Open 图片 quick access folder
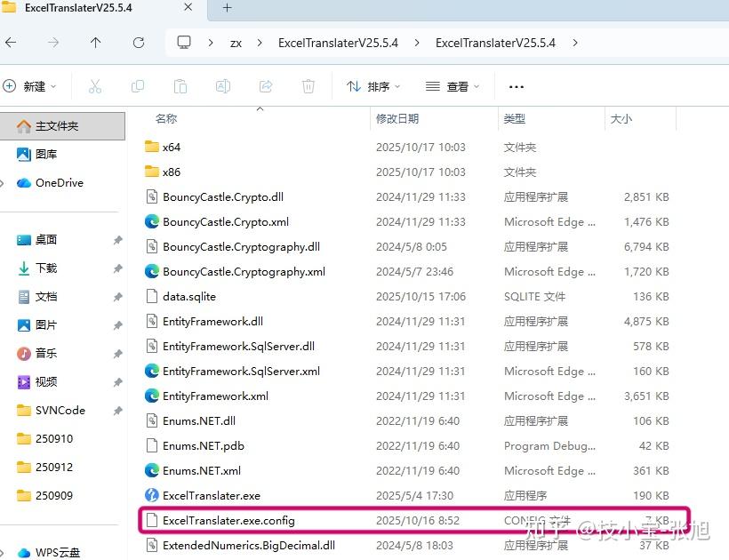The image size is (729, 560). pyautogui.click(x=46, y=324)
